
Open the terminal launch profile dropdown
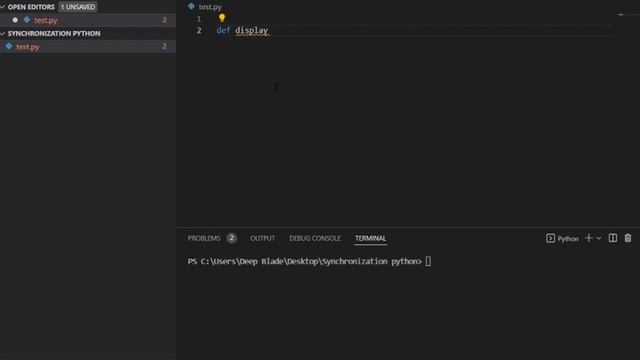[x=599, y=238]
